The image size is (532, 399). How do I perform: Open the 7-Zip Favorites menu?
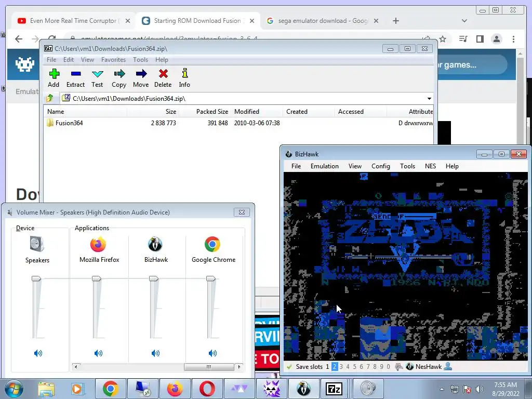coord(113,60)
